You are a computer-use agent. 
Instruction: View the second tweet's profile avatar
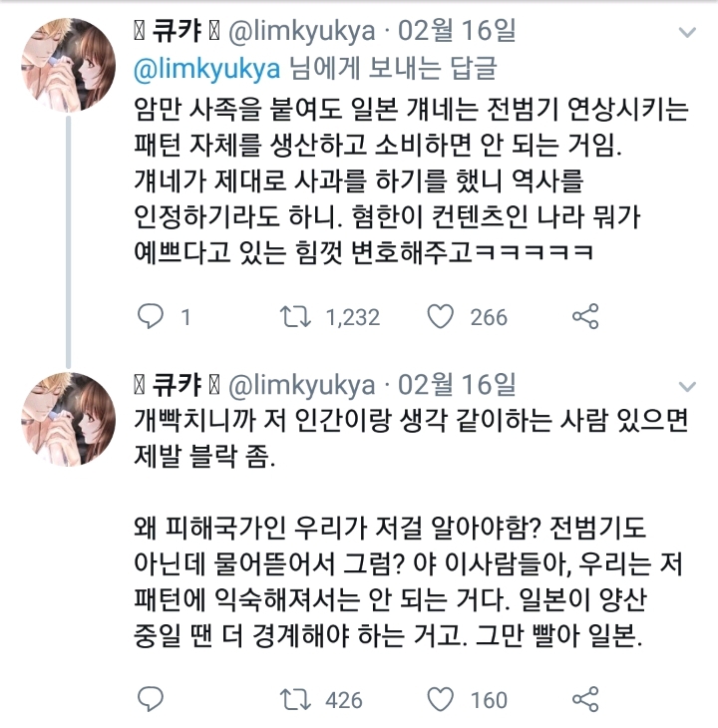68,419
